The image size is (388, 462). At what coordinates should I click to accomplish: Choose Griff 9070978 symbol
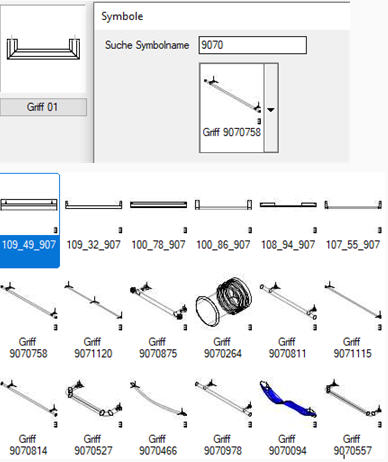[223, 417]
